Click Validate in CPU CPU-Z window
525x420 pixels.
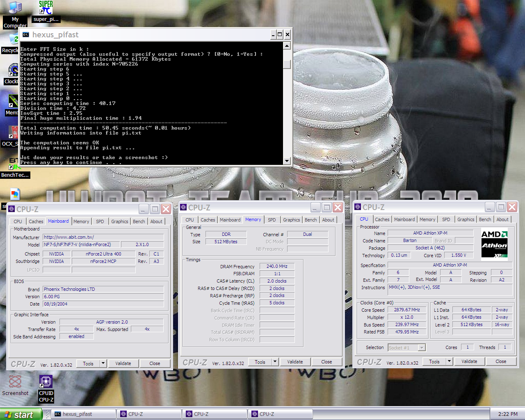pyautogui.click(x=469, y=361)
